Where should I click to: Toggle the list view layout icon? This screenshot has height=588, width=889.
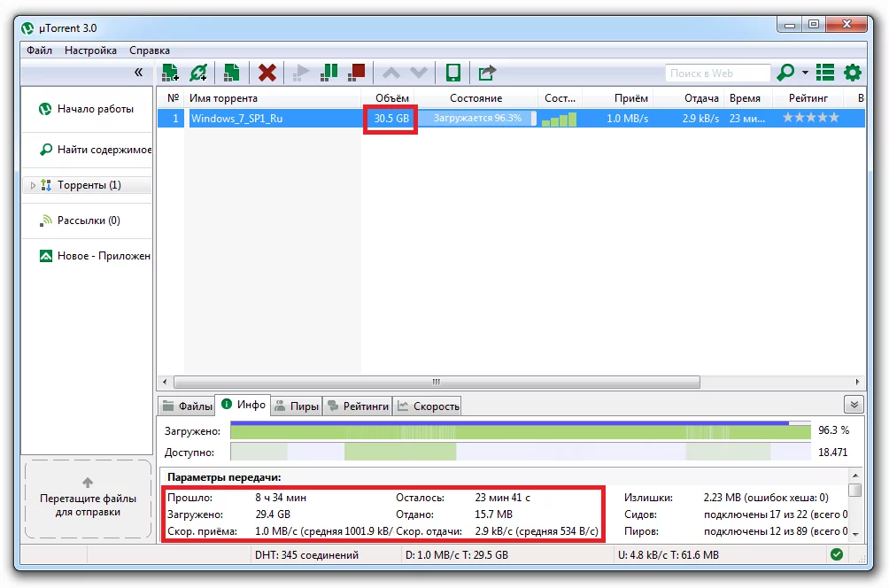click(825, 73)
